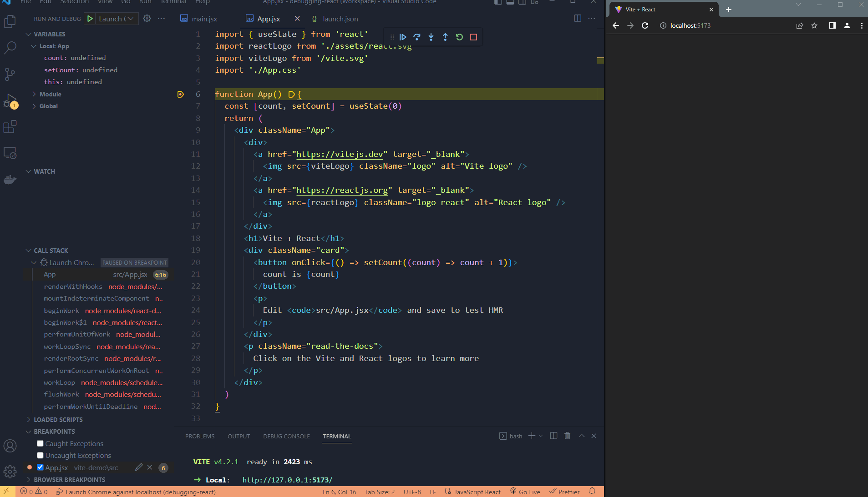Viewport: 868px width, 497px height.
Task: Open the PROBLEMS panel tab
Action: pos(200,436)
